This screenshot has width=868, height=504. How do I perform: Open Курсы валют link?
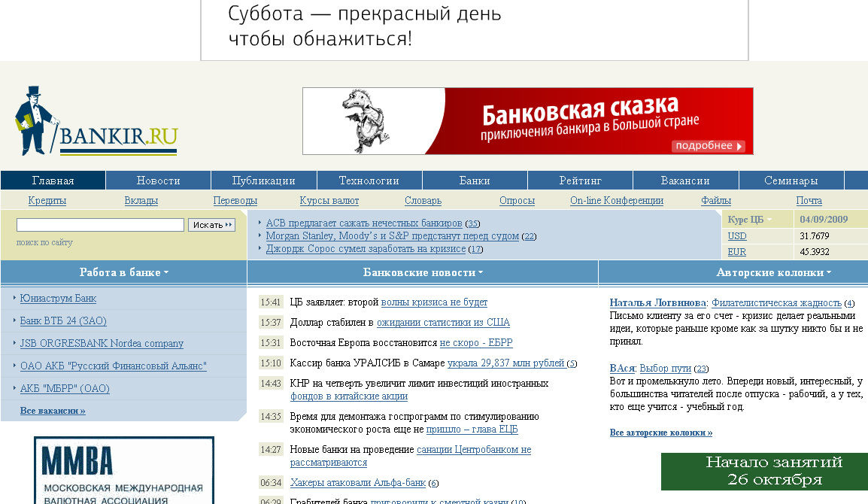329,201
